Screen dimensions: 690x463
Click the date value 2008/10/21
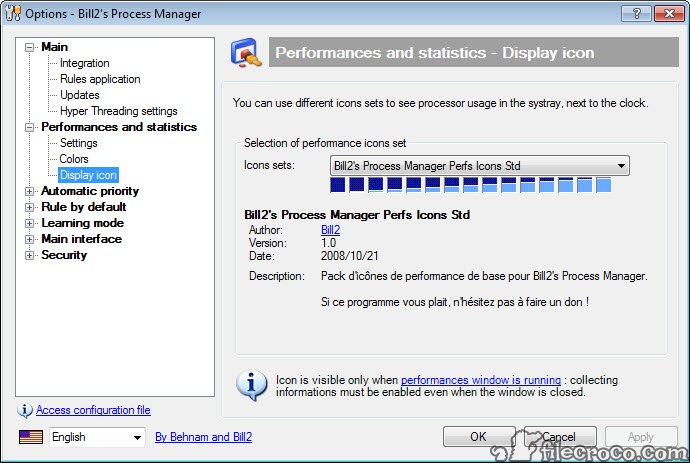[x=349, y=256]
